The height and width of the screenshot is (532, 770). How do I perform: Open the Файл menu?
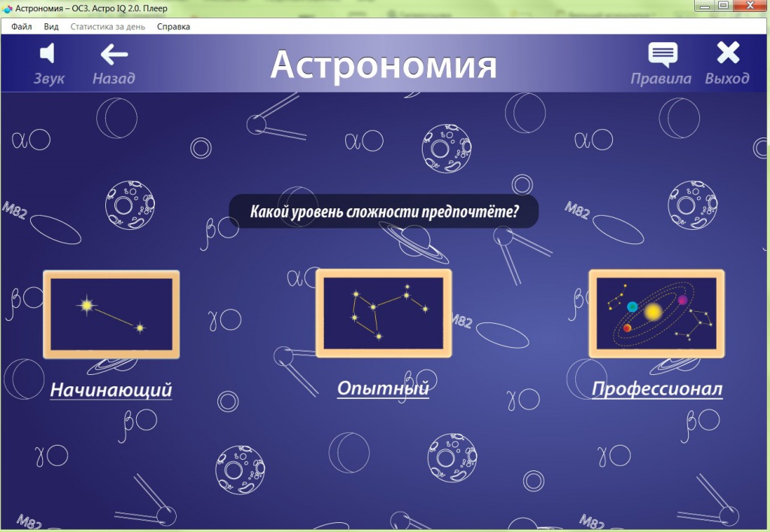tap(22, 26)
